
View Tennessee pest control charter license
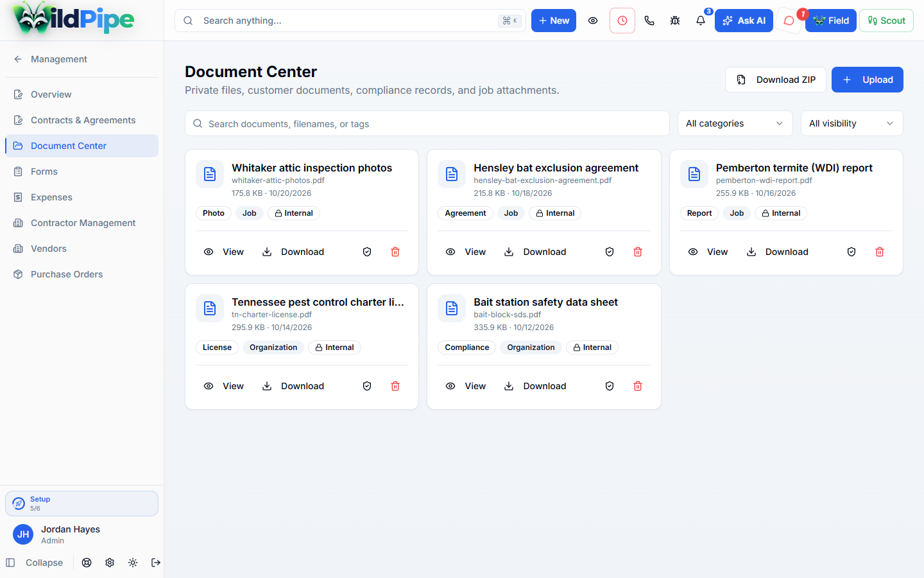(223, 386)
